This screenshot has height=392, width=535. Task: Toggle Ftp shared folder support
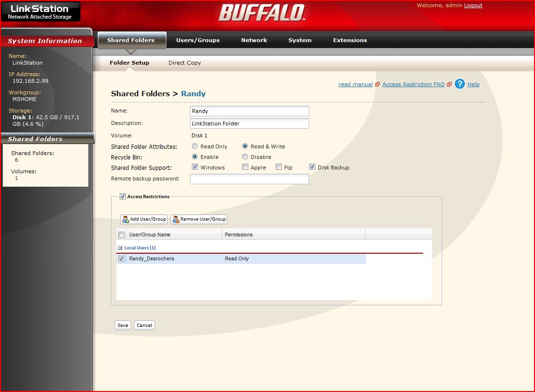[279, 167]
